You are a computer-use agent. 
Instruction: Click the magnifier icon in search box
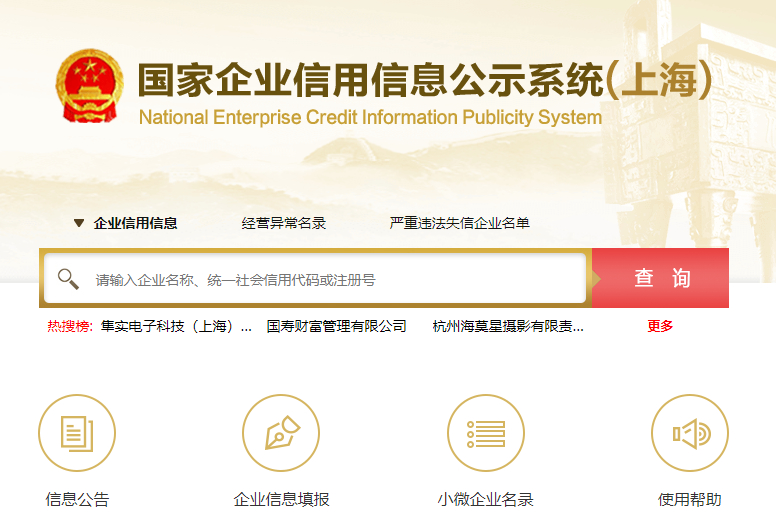tap(68, 279)
